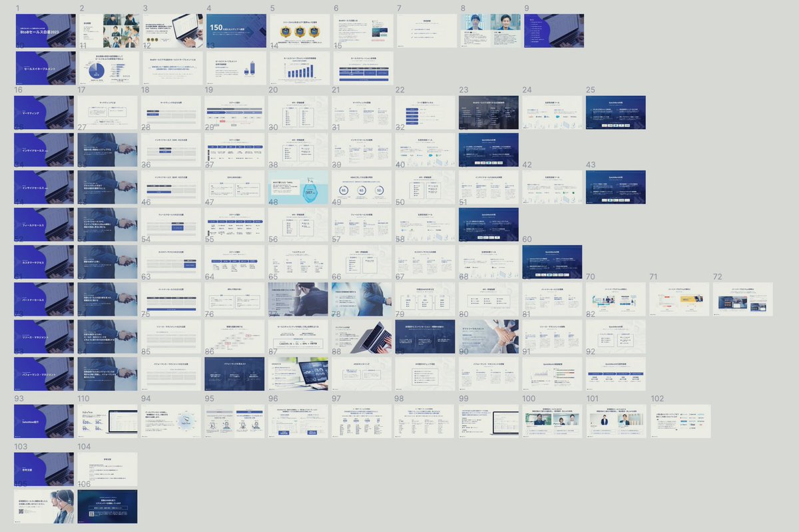Screen dimensions: 799x532
Task: Open dark slide 23 in マーケティング row
Action: click(x=490, y=112)
